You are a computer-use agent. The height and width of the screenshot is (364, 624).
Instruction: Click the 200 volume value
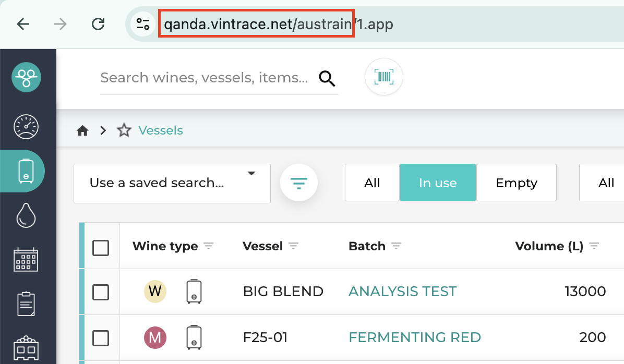[593, 337]
